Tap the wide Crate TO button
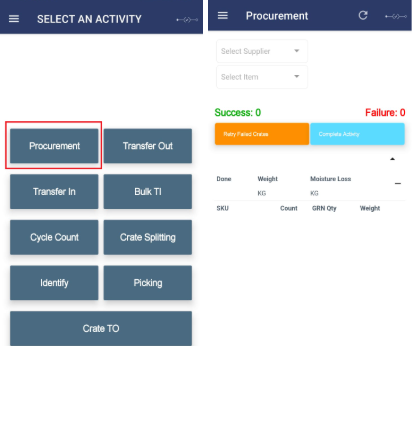The width and height of the screenshot is (413, 426). pos(101,329)
